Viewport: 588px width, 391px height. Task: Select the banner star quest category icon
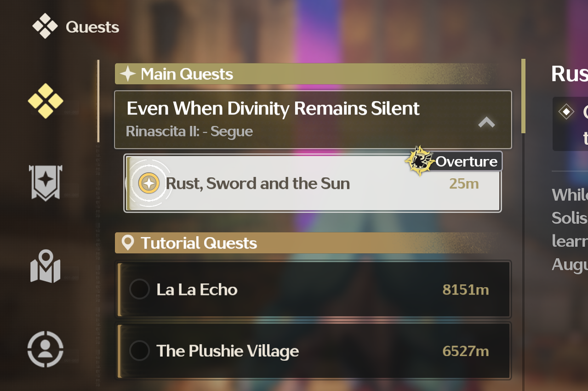[x=46, y=182]
